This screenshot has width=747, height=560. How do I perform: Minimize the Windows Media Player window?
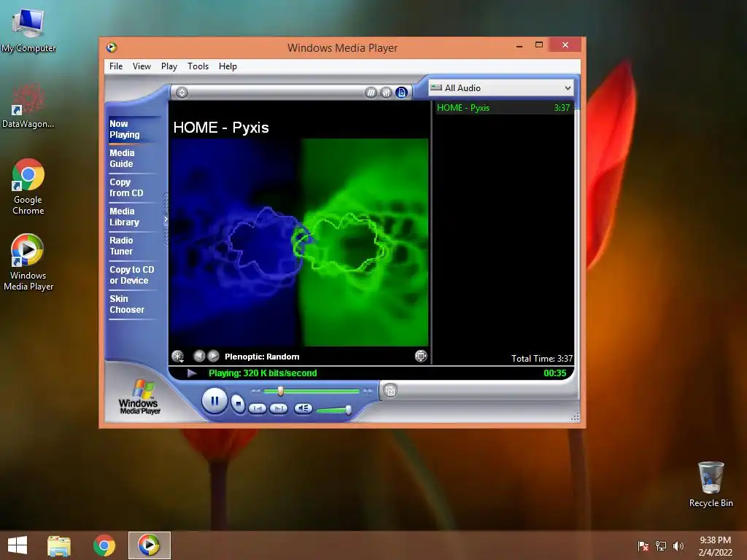point(519,46)
